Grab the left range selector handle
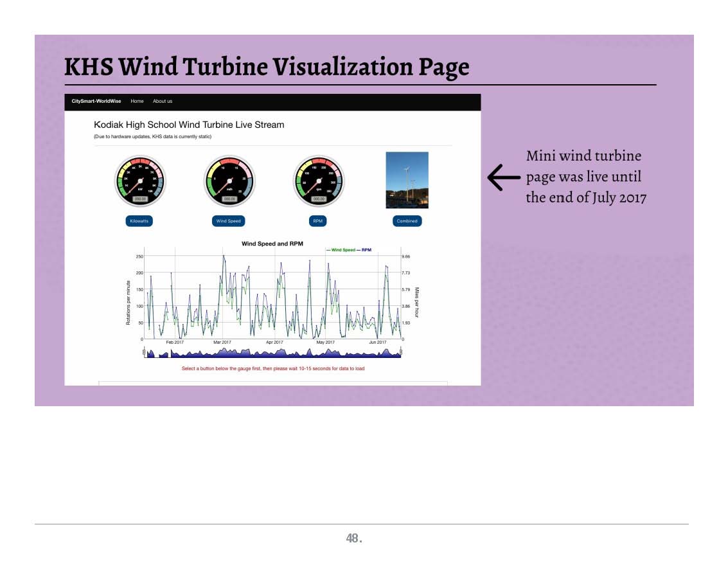The height and width of the screenshot is (563, 728). tap(143, 352)
